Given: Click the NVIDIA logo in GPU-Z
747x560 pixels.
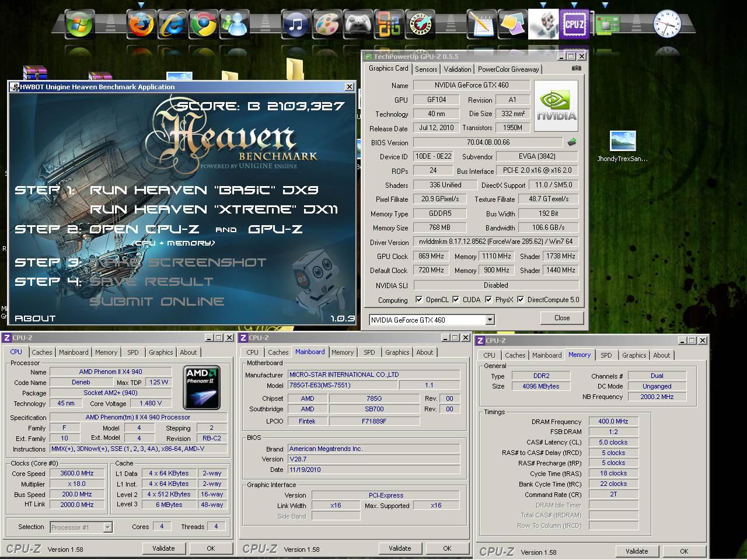Looking at the screenshot, I should pyautogui.click(x=556, y=106).
